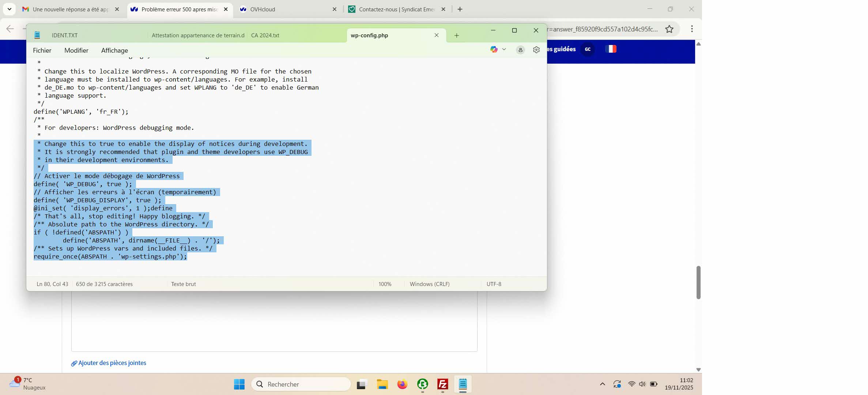
Task: Open FileZilla from the taskbar
Action: click(442, 384)
